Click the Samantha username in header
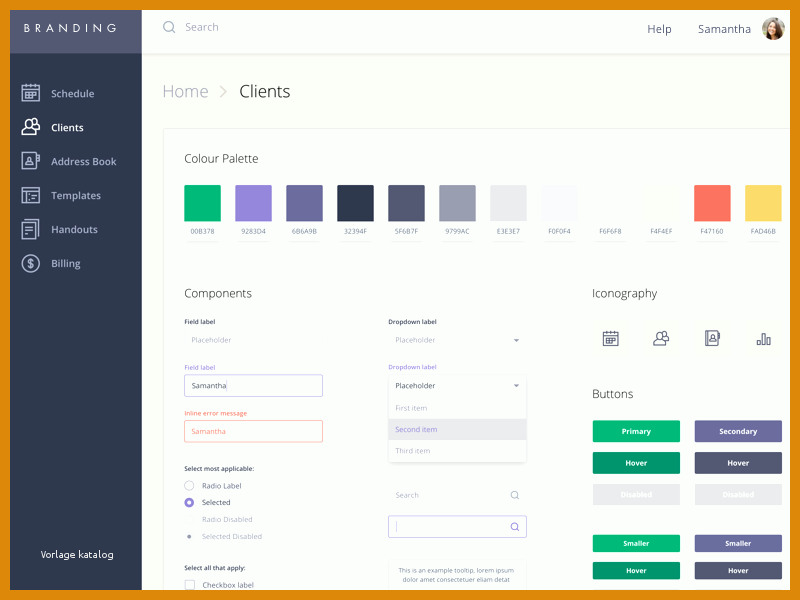The width and height of the screenshot is (800, 600). pyautogui.click(x=724, y=29)
